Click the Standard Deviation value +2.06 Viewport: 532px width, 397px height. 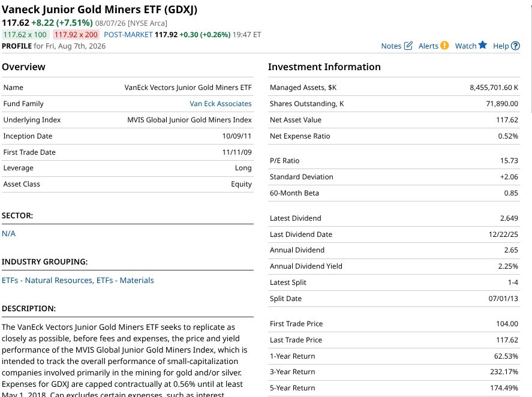[509, 177]
